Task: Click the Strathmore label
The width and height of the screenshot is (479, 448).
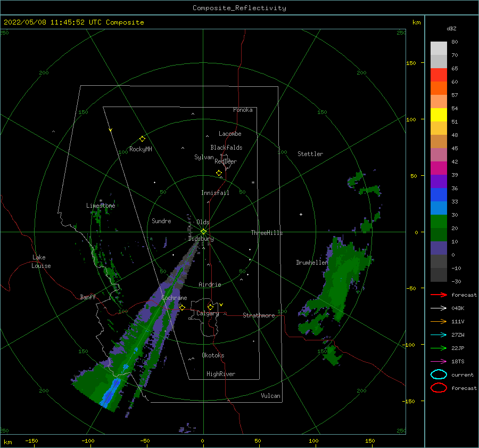Action: tap(259, 315)
